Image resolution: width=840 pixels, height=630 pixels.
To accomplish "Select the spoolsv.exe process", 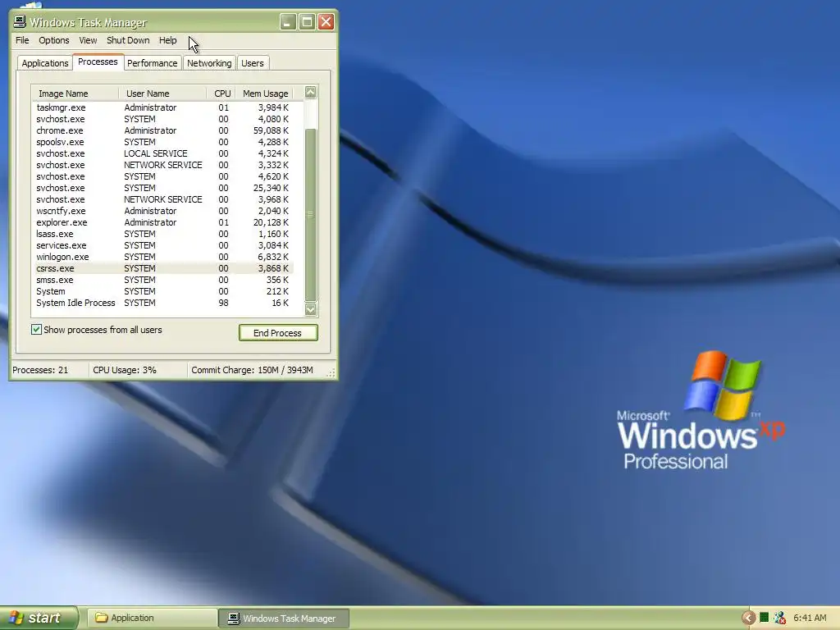I will click(163, 142).
